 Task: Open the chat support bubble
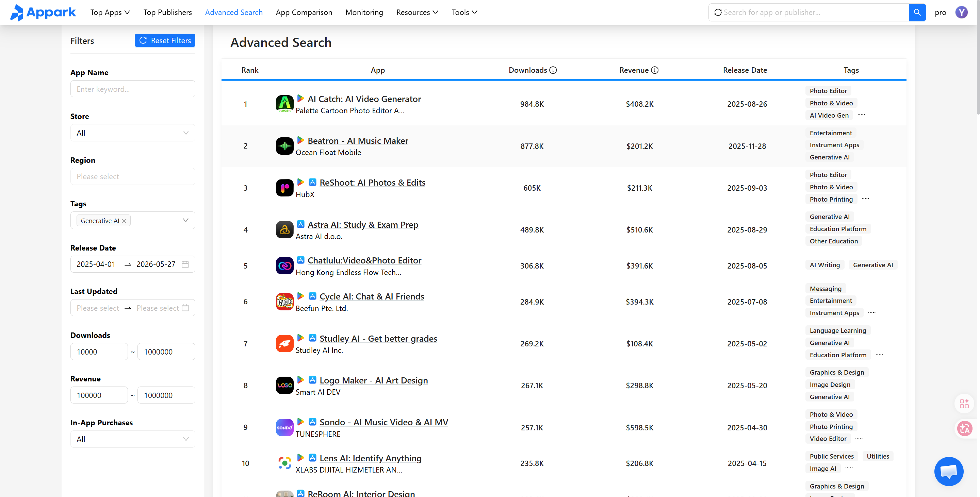tap(948, 471)
